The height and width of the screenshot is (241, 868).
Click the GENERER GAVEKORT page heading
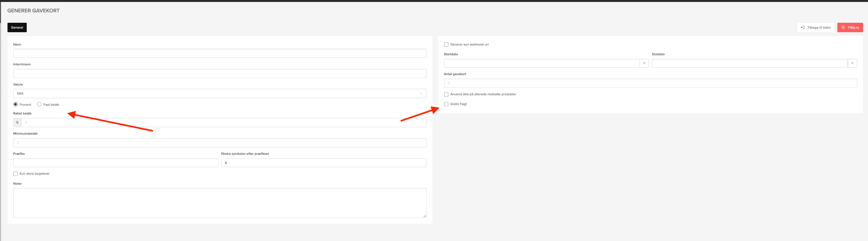tap(33, 11)
